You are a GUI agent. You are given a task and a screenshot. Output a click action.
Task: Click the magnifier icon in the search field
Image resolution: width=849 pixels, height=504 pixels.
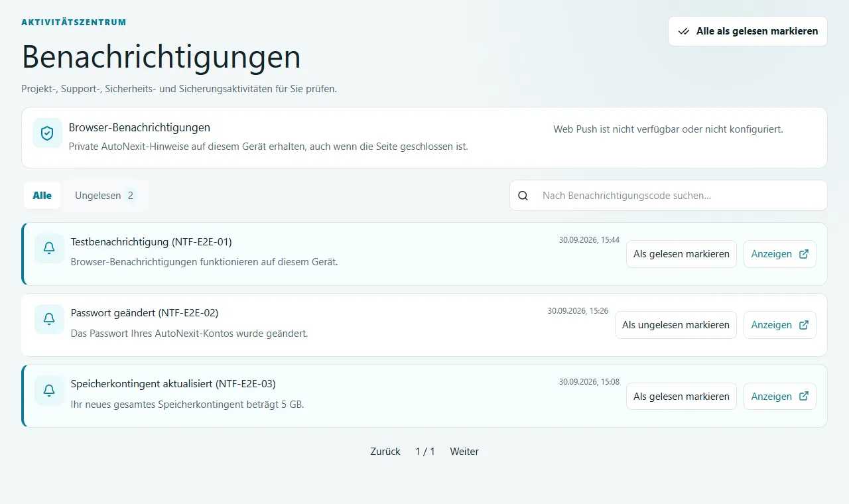tap(523, 196)
